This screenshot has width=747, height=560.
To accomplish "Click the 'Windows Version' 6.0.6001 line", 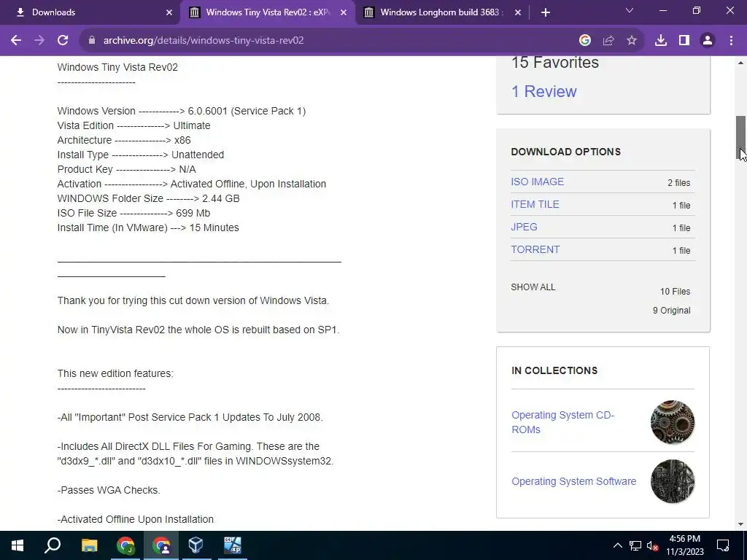I will [x=182, y=111].
